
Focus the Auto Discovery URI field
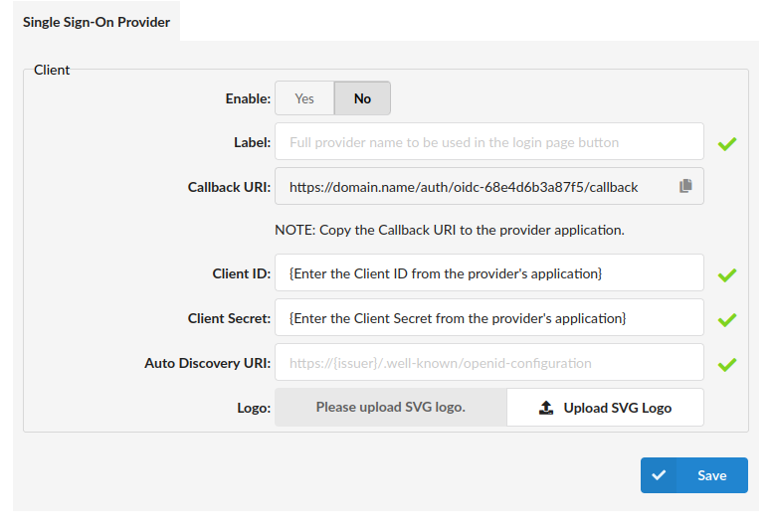coord(488,363)
